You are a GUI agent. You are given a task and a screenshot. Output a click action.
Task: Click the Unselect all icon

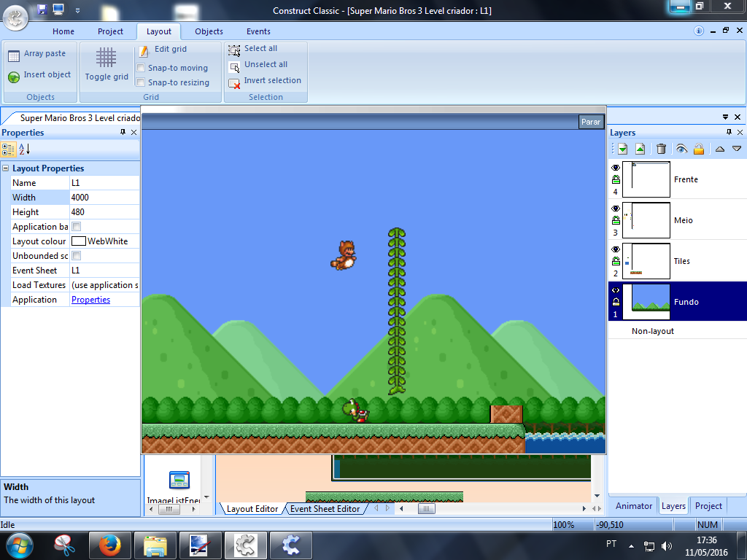234,66
